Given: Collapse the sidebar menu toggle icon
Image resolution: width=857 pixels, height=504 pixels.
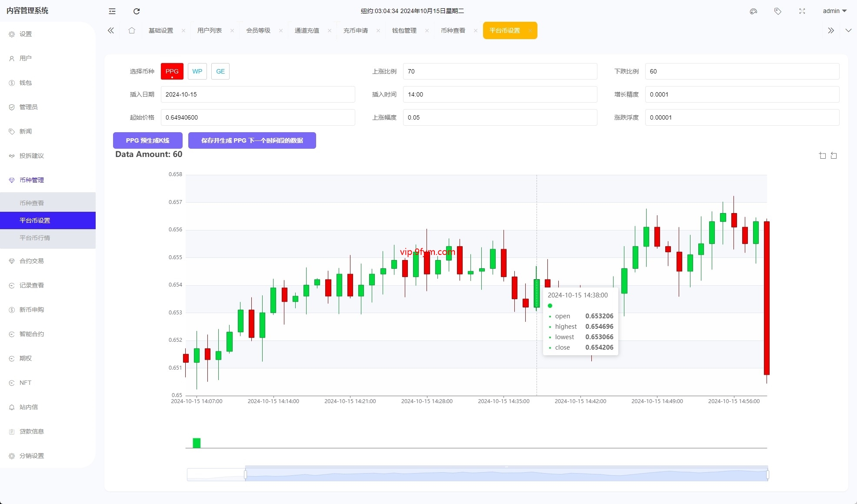Looking at the screenshot, I should 112,11.
